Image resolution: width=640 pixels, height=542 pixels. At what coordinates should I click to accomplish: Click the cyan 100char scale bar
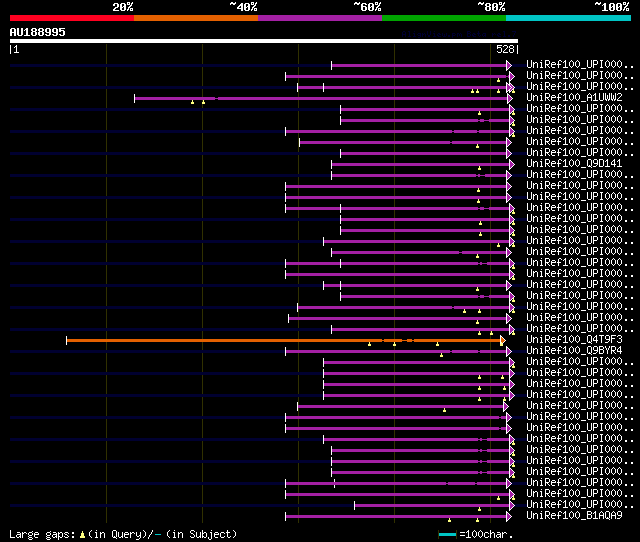click(x=447, y=534)
